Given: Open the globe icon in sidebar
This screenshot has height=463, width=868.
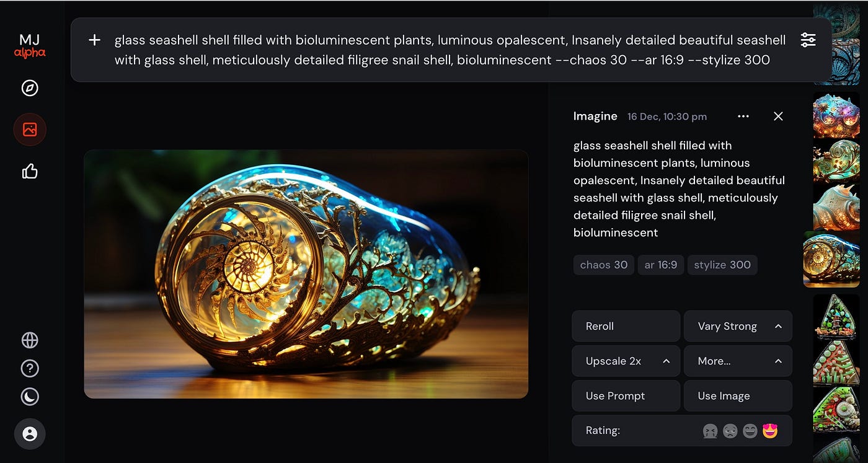Looking at the screenshot, I should click(x=30, y=340).
